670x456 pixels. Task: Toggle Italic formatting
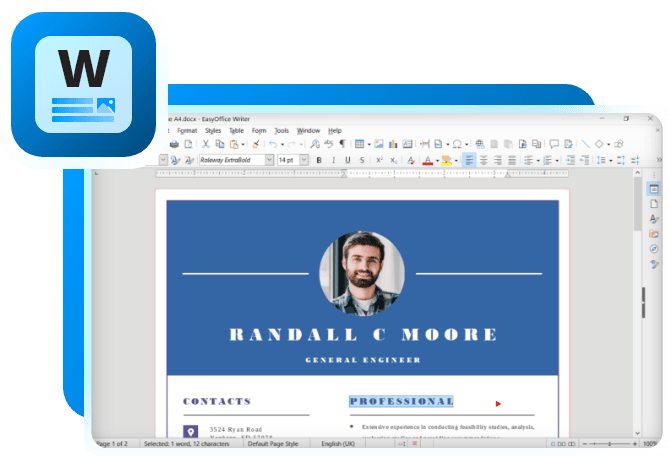[x=333, y=160]
